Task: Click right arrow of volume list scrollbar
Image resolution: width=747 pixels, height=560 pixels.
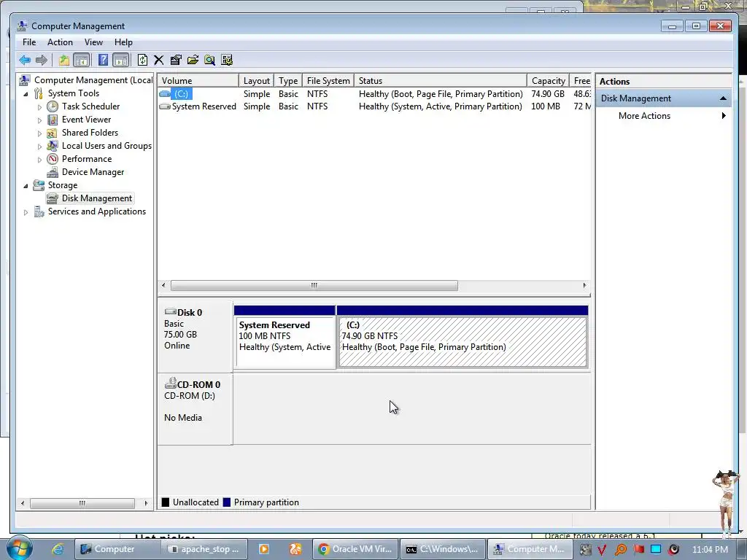Action: pos(584,285)
